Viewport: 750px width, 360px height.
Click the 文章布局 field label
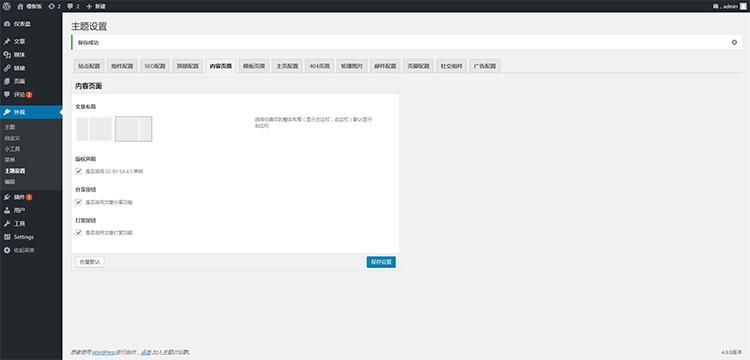tap(86, 107)
